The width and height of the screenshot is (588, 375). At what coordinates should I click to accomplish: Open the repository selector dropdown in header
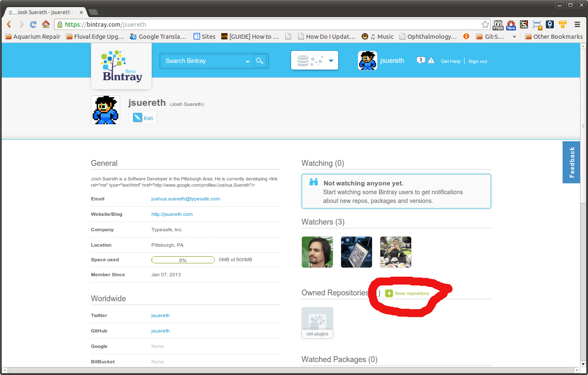(314, 60)
